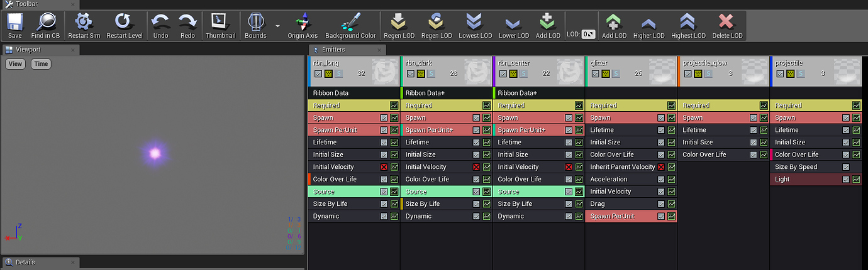
Task: Select the Details tab
Action: click(x=25, y=262)
